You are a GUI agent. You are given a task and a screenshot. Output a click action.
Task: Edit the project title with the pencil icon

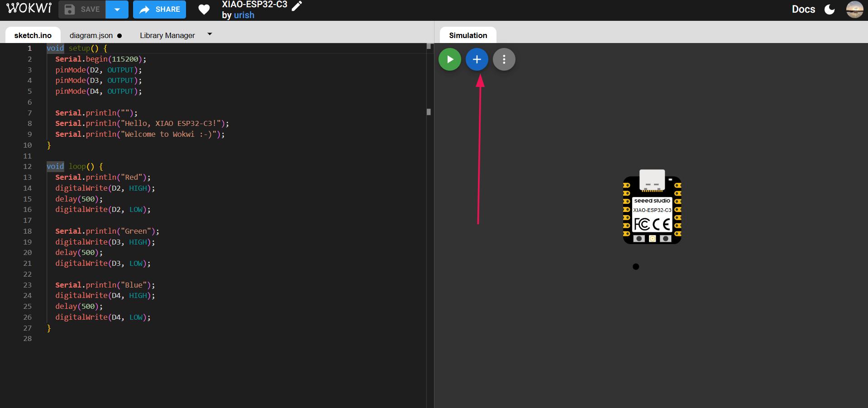click(x=297, y=5)
